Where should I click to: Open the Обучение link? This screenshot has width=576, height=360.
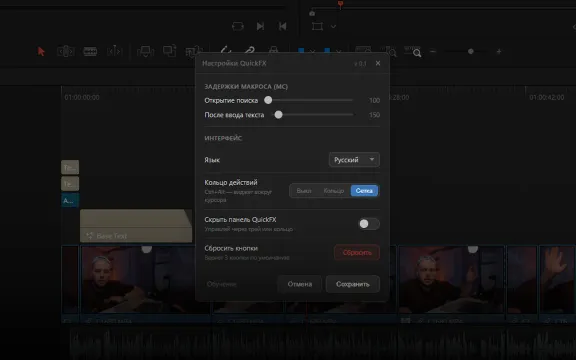tap(222, 284)
